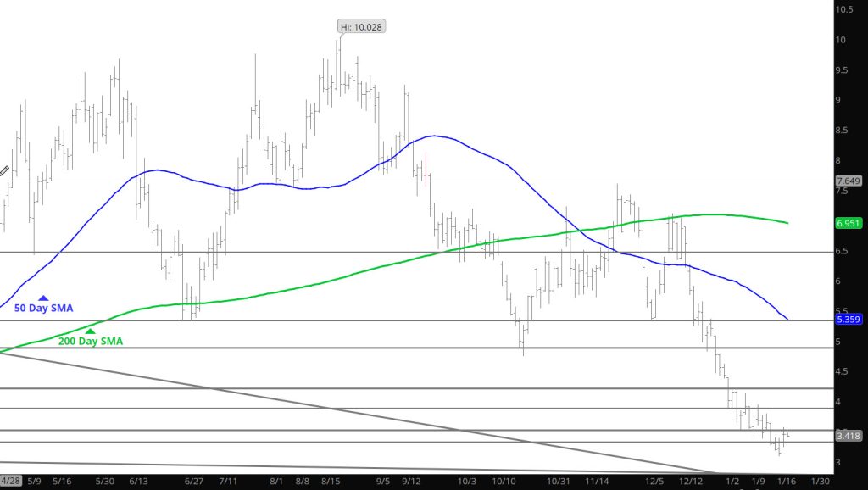Screen dimensions: 868x490
Task: Click the 1/30 date at axis end
Action: [821, 481]
